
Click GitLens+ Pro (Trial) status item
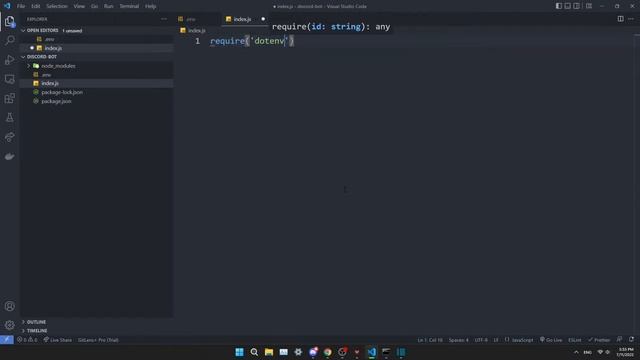(x=98, y=340)
